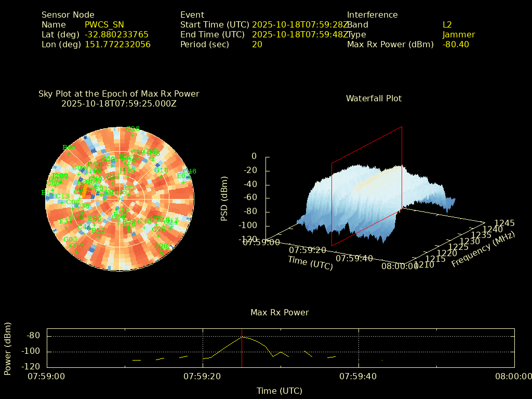Click the 1245 MHz frequency axis label
The height and width of the screenshot is (399, 532).
coord(504,223)
